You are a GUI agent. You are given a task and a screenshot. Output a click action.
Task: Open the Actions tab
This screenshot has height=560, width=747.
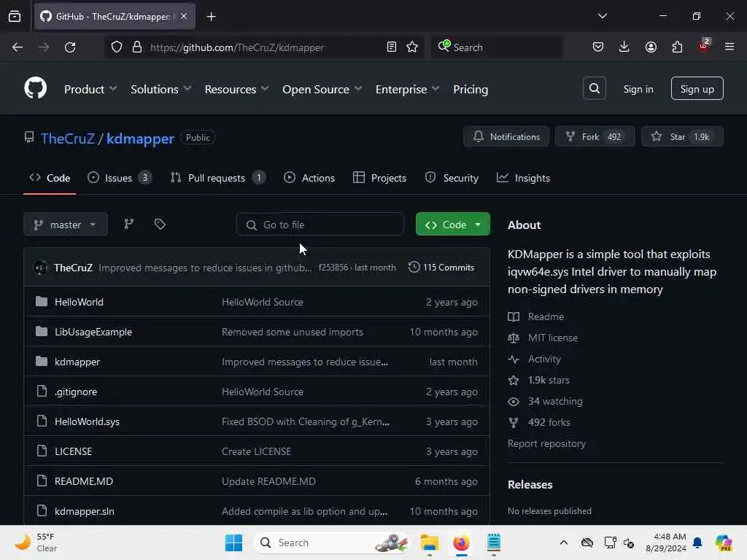tap(309, 178)
